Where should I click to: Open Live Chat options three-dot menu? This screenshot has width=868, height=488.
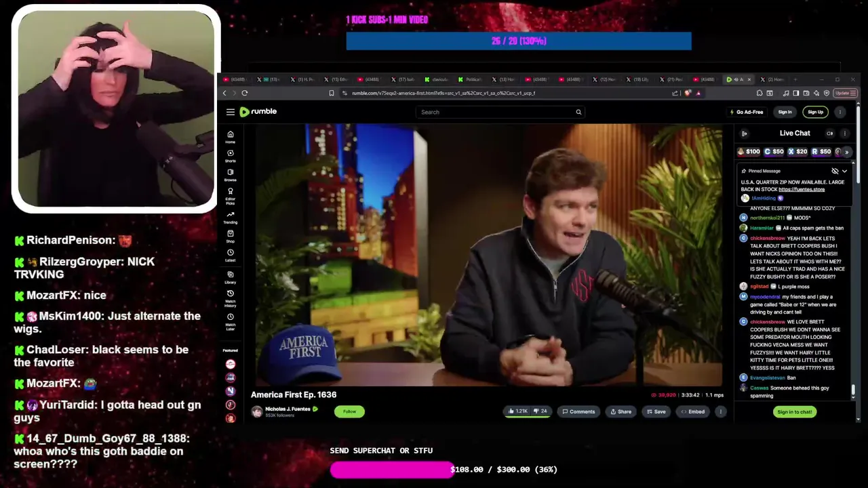coord(845,134)
